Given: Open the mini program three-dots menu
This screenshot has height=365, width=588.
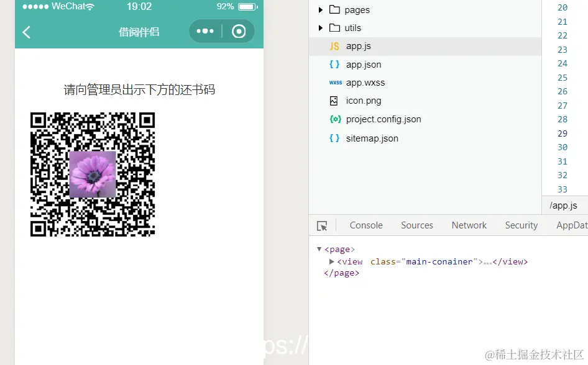Looking at the screenshot, I should click(x=205, y=31).
